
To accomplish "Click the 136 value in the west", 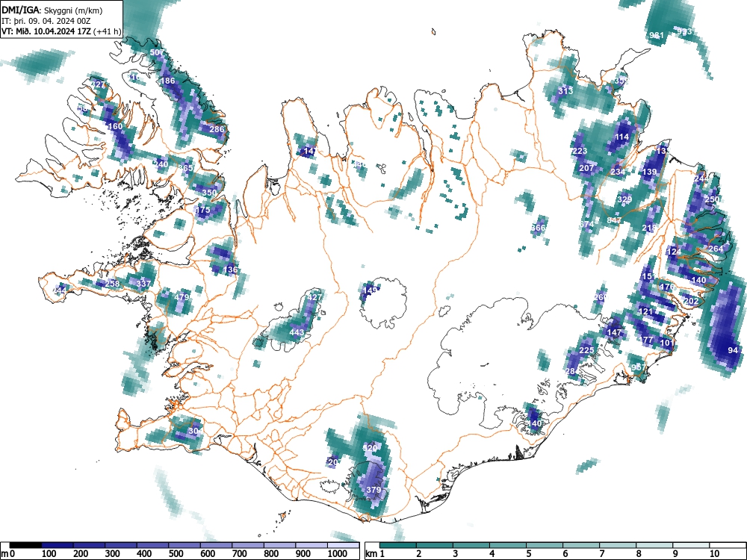I will 231,270.
